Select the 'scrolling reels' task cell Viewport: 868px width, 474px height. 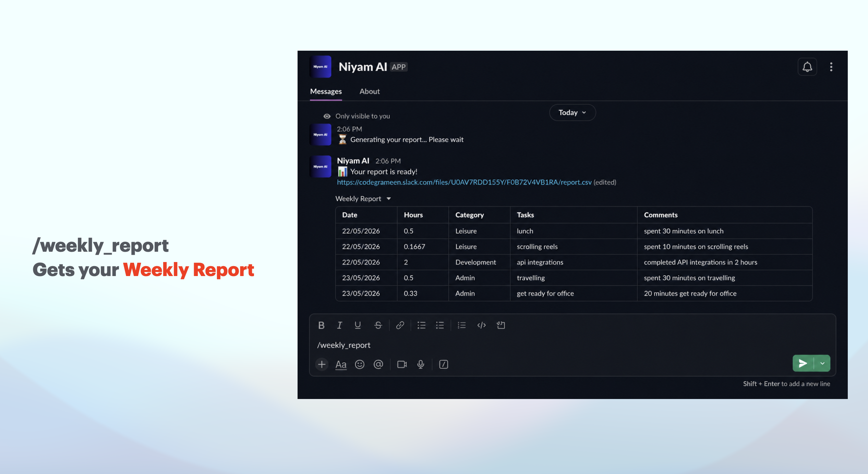(x=573, y=247)
